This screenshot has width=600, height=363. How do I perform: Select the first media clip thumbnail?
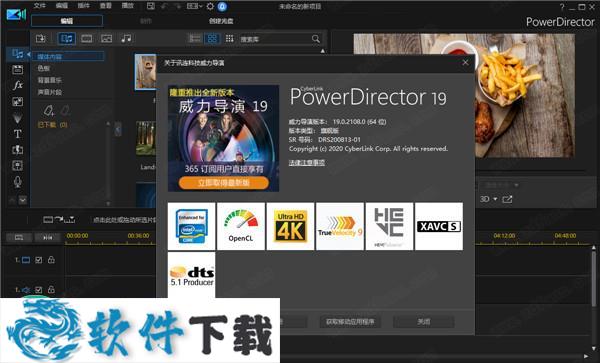(146, 72)
